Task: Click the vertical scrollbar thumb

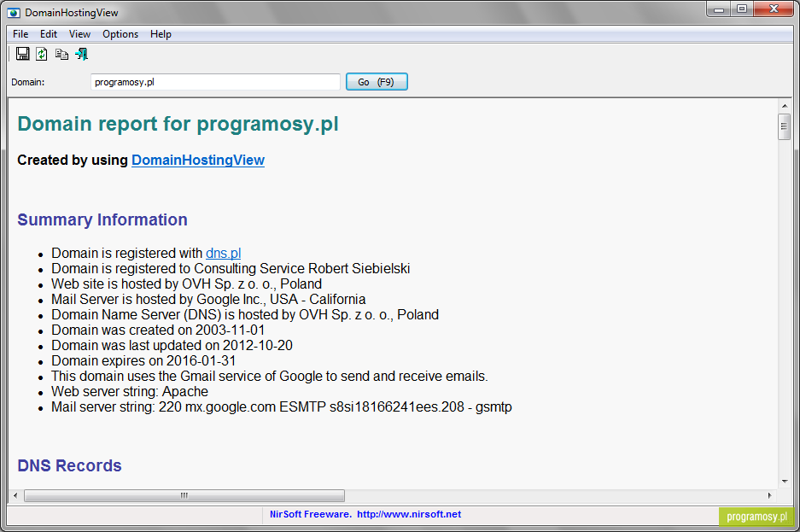Action: [x=784, y=126]
